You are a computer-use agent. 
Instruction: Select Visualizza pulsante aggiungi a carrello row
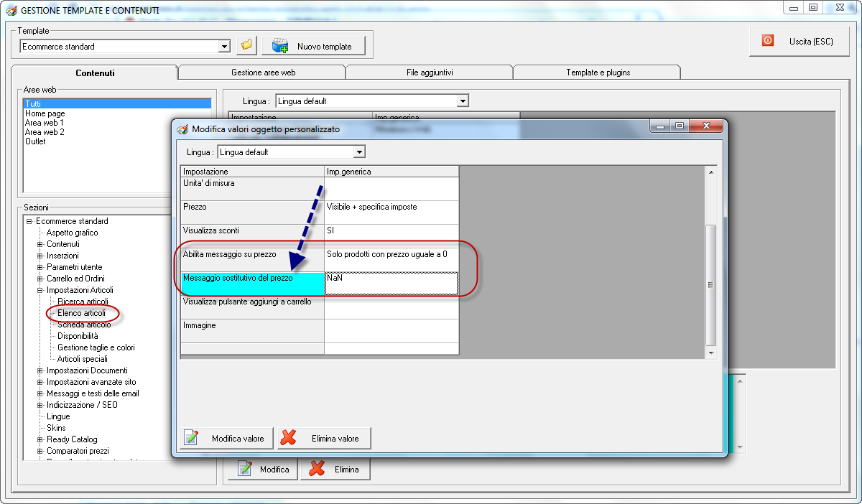(320, 307)
